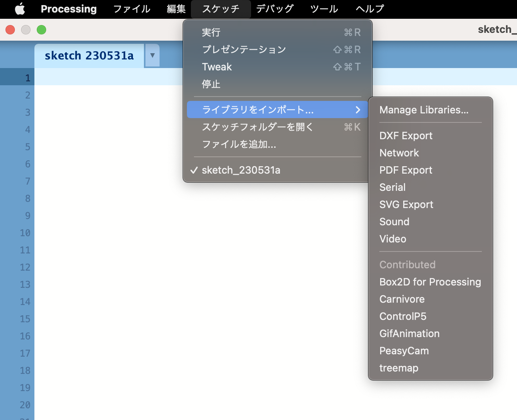Import the Sound library

pos(394,221)
